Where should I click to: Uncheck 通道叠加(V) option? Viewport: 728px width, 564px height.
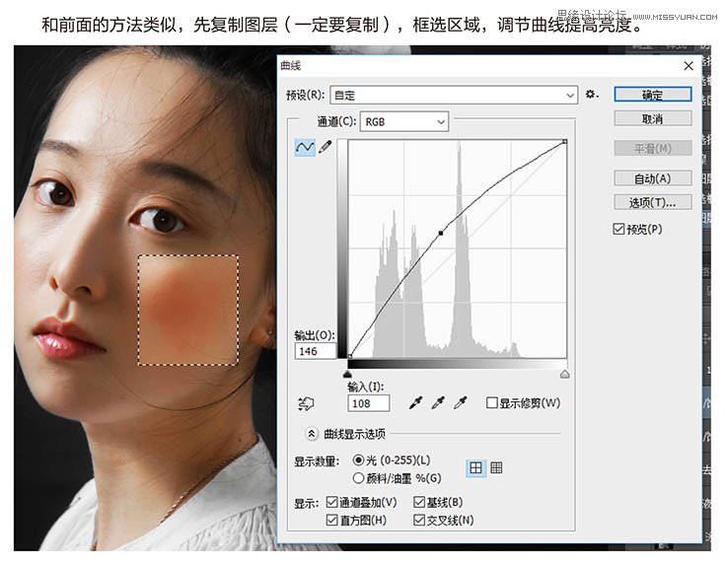point(331,502)
